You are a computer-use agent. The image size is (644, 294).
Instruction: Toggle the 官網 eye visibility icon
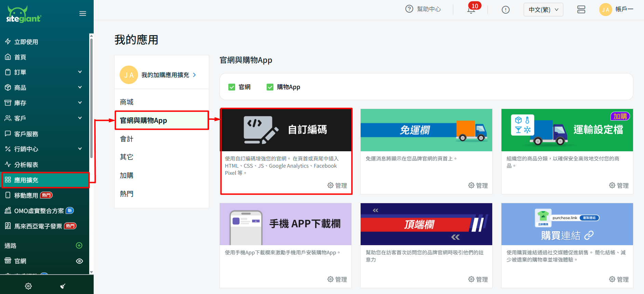tap(79, 261)
